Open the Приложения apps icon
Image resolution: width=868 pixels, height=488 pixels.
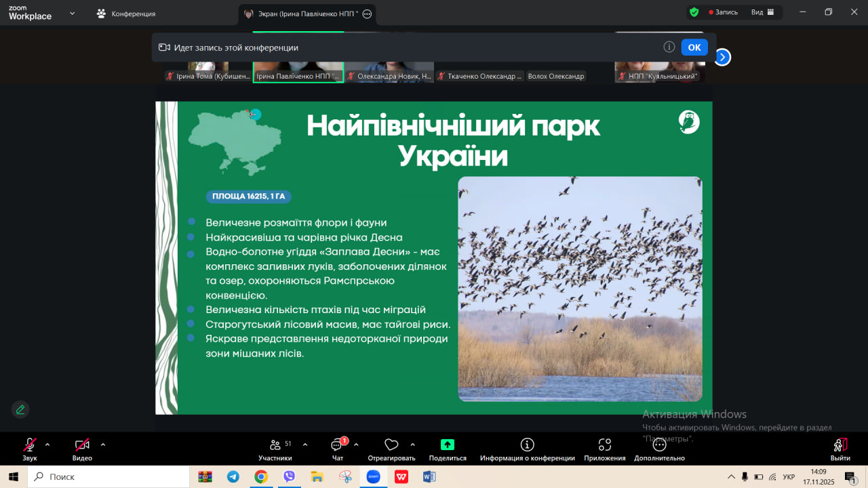(604, 445)
